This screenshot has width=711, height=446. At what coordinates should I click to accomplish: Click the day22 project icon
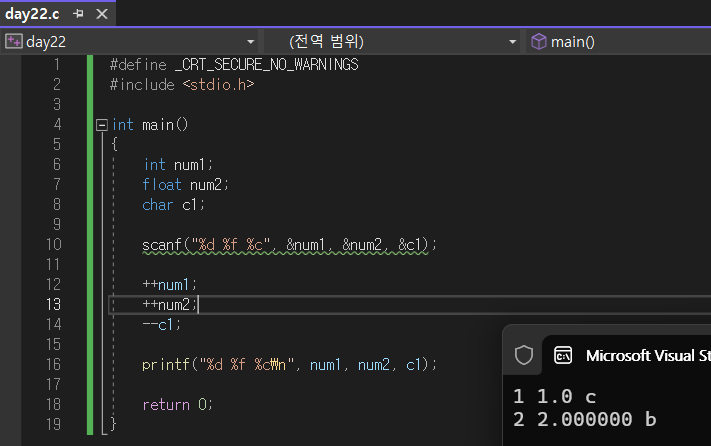point(14,41)
